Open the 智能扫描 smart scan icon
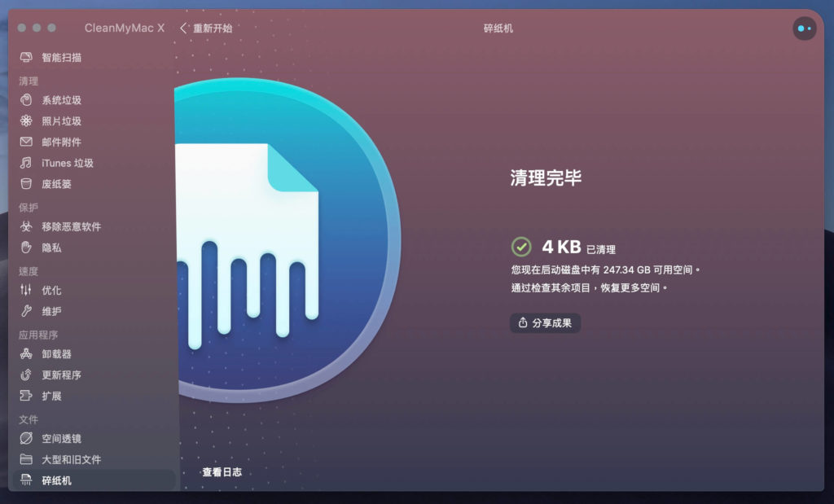This screenshot has width=834, height=504. pyautogui.click(x=26, y=57)
